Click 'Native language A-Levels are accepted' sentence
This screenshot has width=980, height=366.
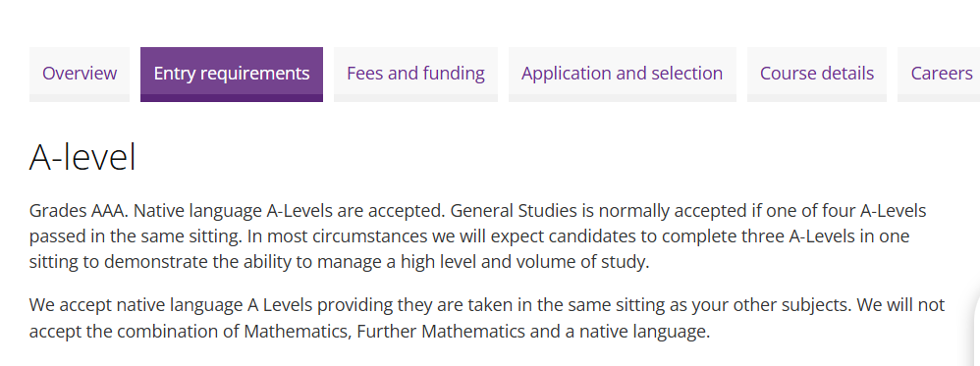tap(290, 212)
